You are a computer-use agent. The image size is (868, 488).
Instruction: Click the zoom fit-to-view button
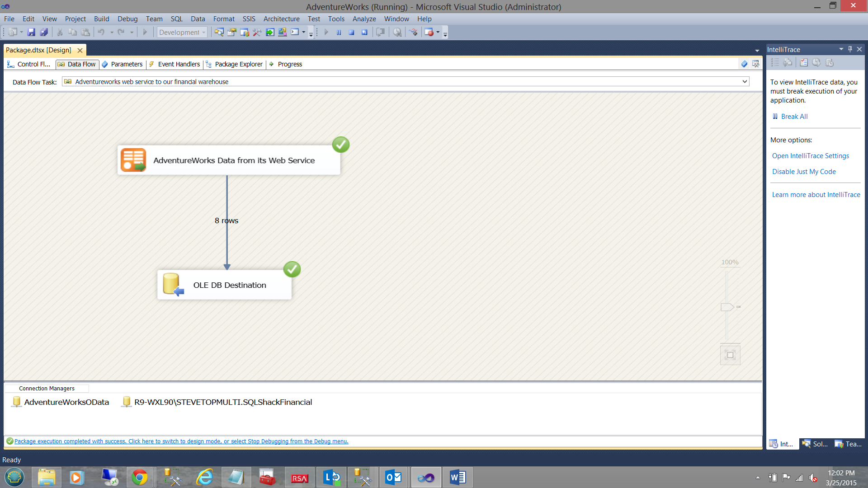(x=730, y=355)
